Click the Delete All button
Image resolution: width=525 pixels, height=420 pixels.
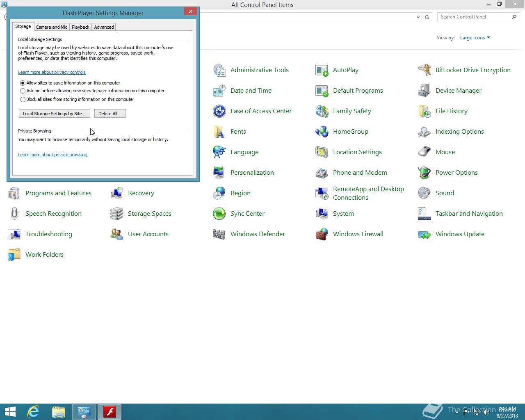click(x=110, y=114)
